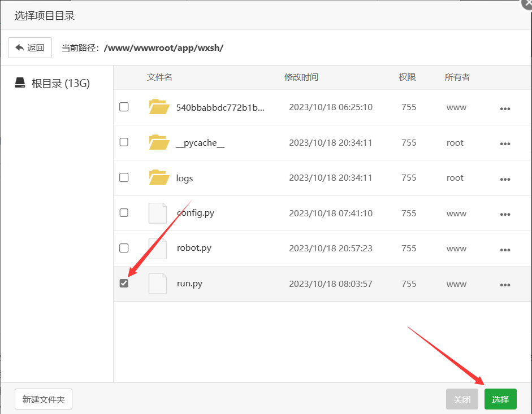532x414 pixels.
Task: Select the config.py file icon
Action: (x=158, y=213)
